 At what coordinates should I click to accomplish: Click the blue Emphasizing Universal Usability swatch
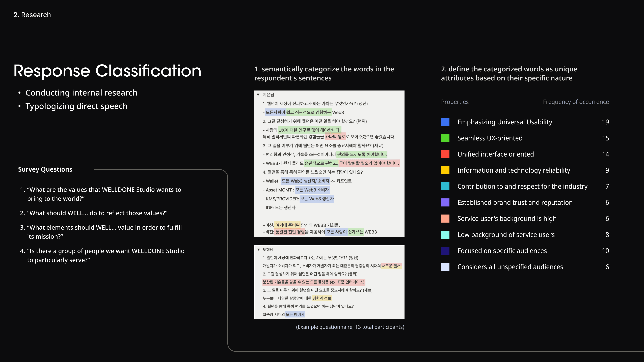(x=445, y=122)
